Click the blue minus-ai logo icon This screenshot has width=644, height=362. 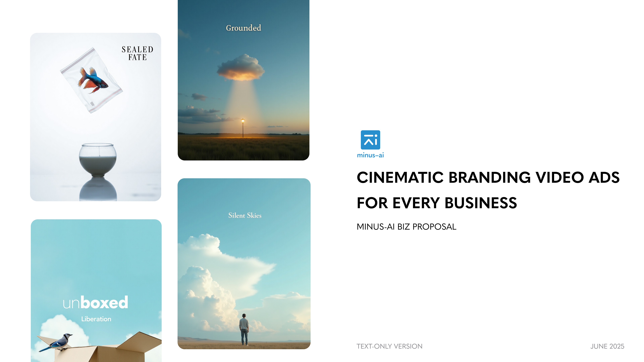[x=370, y=140]
